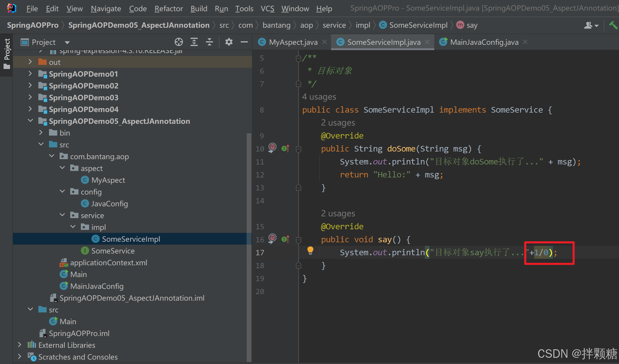The image size is (619, 364).
Task: Toggle code fold at say method line
Action: pyautogui.click(x=298, y=240)
